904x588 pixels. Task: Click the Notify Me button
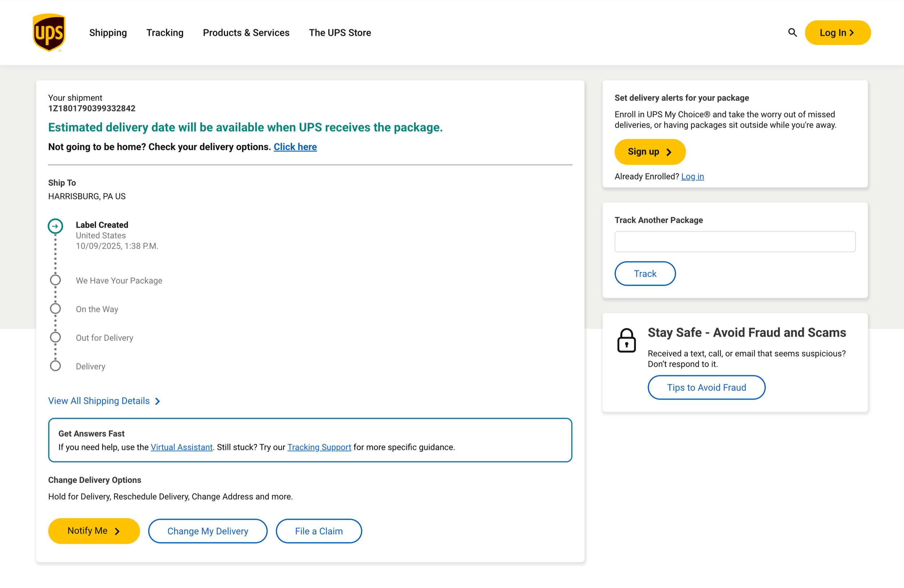pos(94,531)
